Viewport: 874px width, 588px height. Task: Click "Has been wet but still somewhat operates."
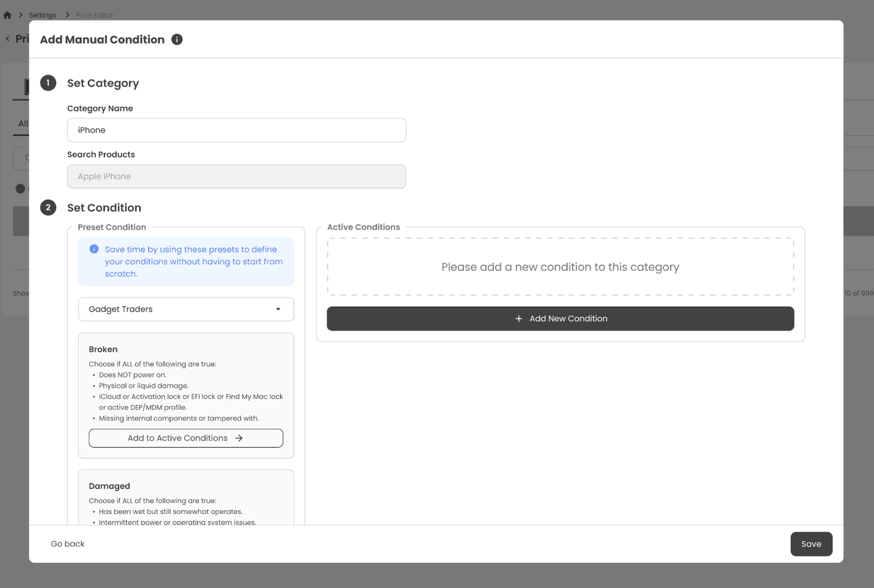[171, 512]
